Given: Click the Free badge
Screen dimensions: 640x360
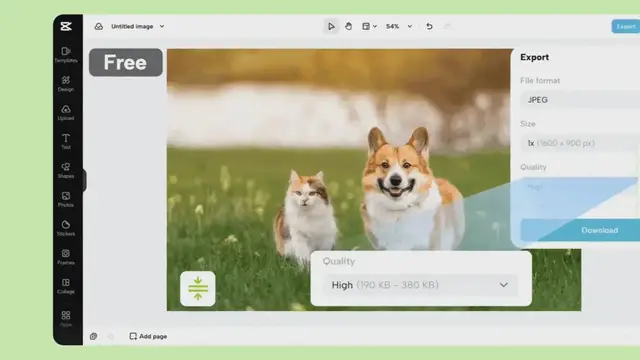Looking at the screenshot, I should point(126,62).
